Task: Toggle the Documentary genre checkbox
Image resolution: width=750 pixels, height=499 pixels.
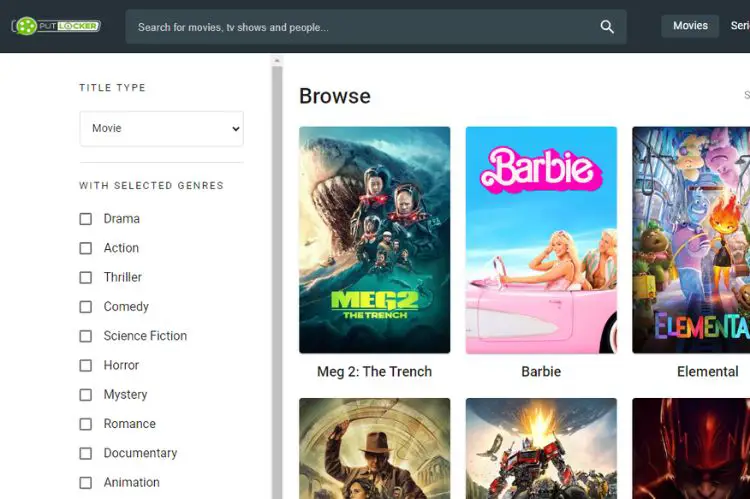Action: point(86,454)
